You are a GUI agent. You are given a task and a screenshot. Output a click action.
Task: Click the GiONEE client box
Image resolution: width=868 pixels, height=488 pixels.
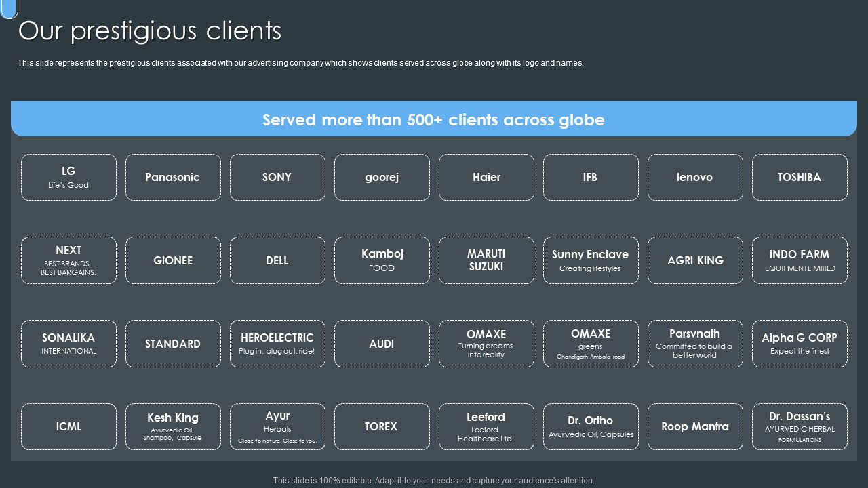pyautogui.click(x=173, y=260)
